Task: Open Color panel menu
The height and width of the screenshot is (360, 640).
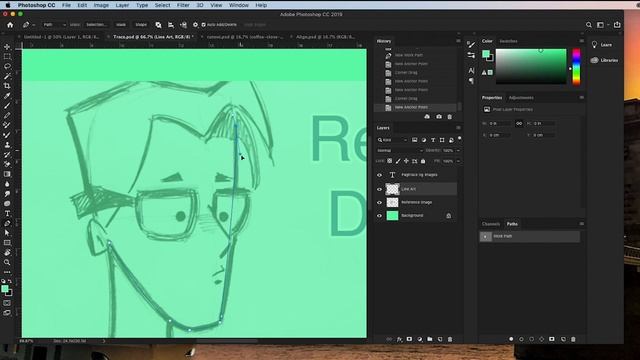Action: [581, 41]
